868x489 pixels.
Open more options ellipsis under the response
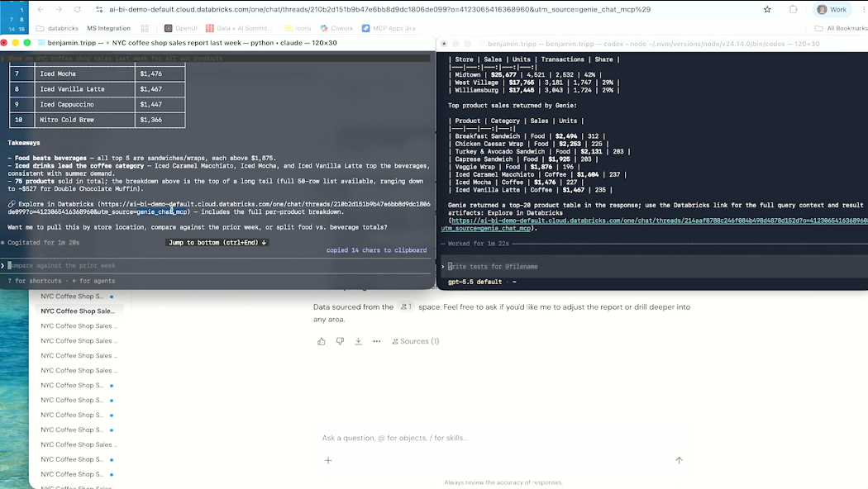click(377, 341)
